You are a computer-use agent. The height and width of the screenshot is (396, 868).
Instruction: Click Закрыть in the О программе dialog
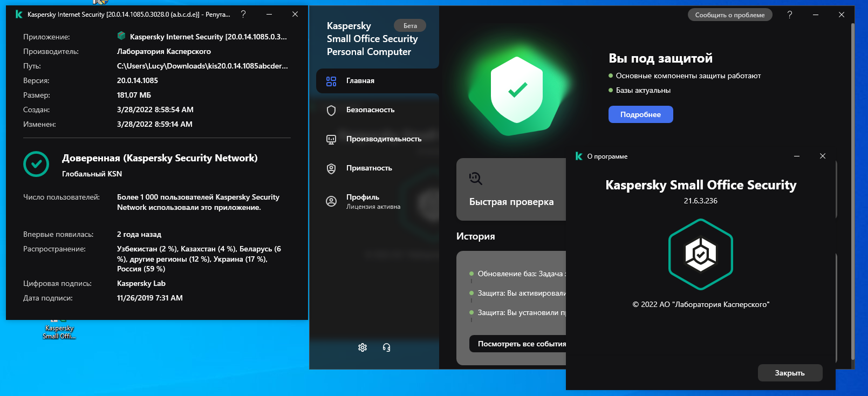point(790,373)
